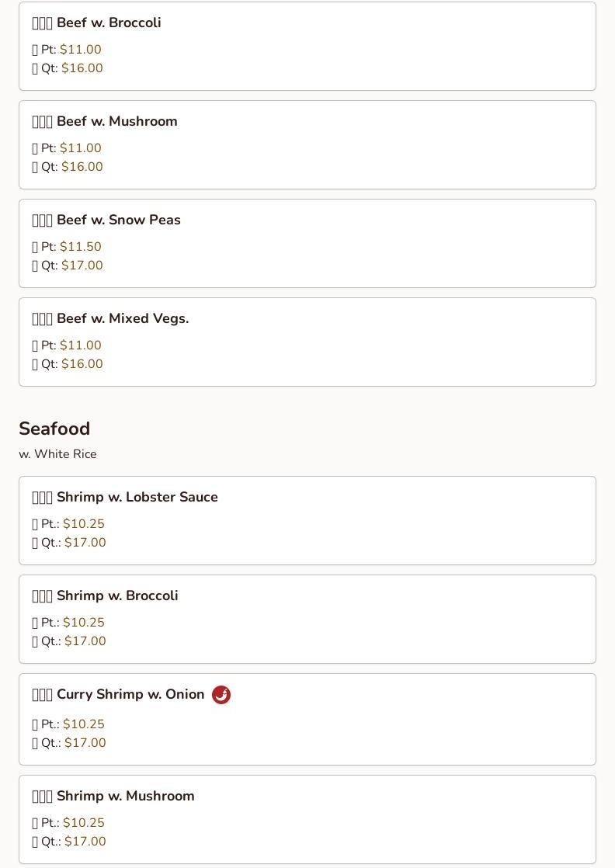Screen dimensions: 615x868
Task: Select the Beef w. Broccoli menu item
Action: (109, 23)
